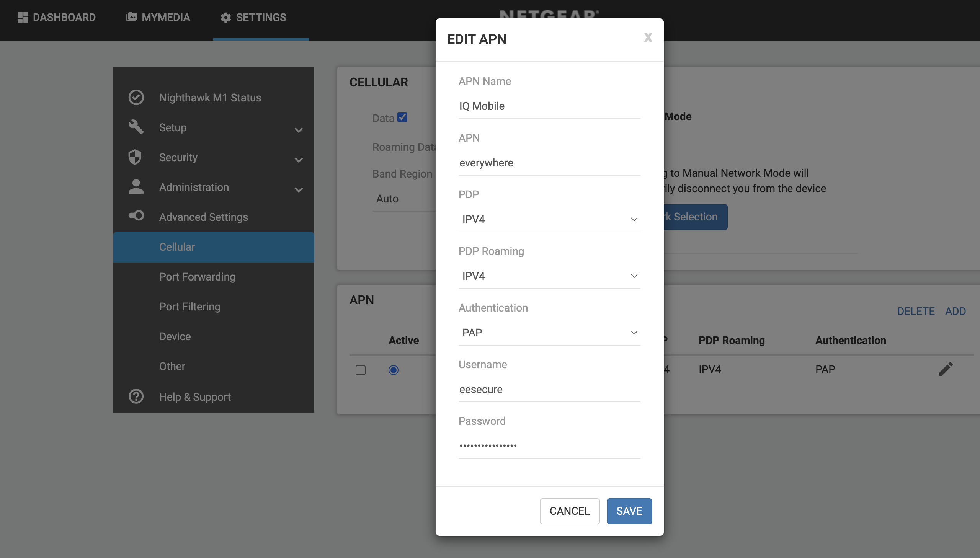Toggle the Data checkbox
The width and height of the screenshot is (980, 558).
tap(402, 117)
